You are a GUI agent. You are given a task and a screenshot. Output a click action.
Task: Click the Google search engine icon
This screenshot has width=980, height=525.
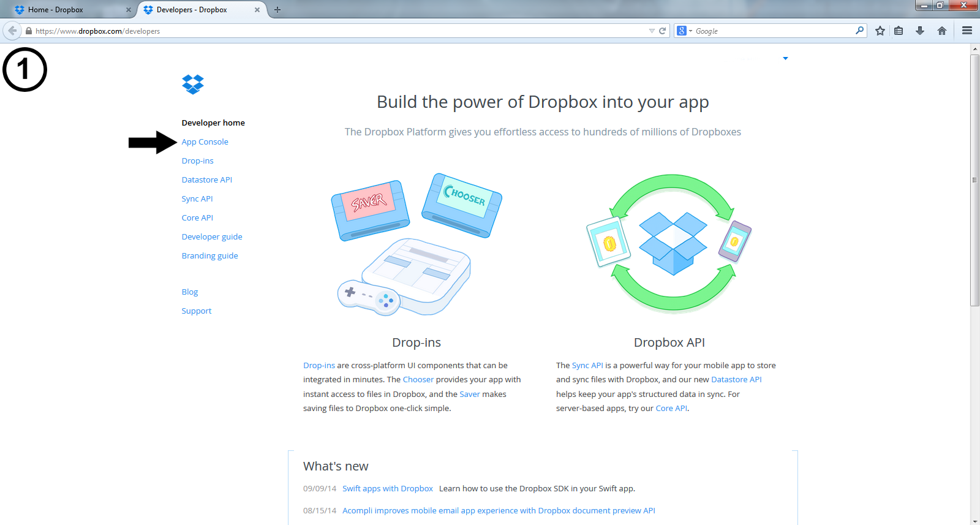pyautogui.click(x=682, y=31)
